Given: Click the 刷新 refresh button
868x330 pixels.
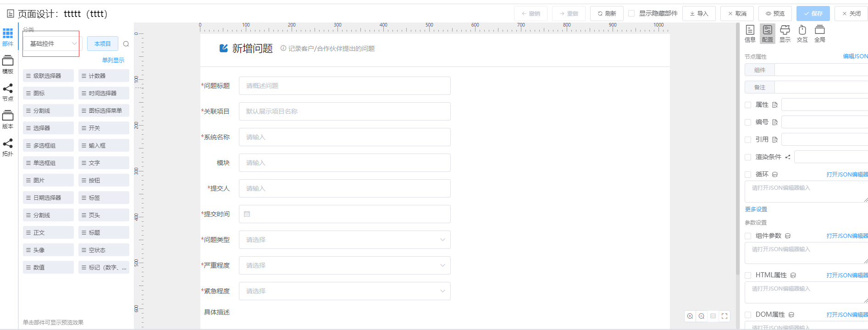Looking at the screenshot, I should pyautogui.click(x=607, y=14).
